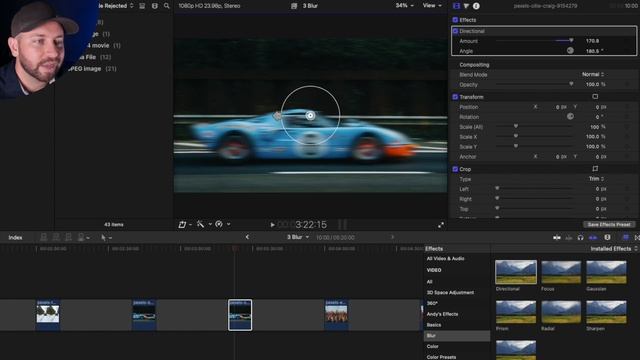Uncheck the Effects section checkbox
This screenshot has width=640, height=360.
pyautogui.click(x=455, y=20)
